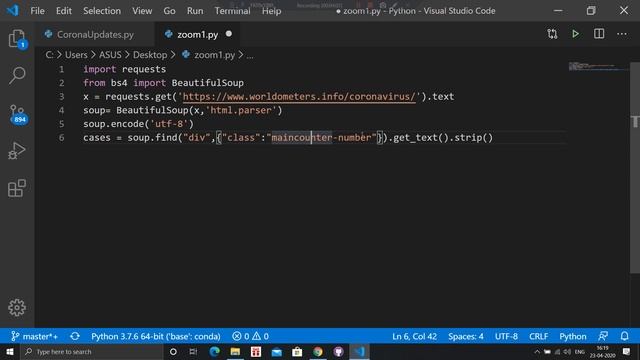The width and height of the screenshot is (640, 360).
Task: Open Cortana circle icon on taskbar
Action: [173, 351]
